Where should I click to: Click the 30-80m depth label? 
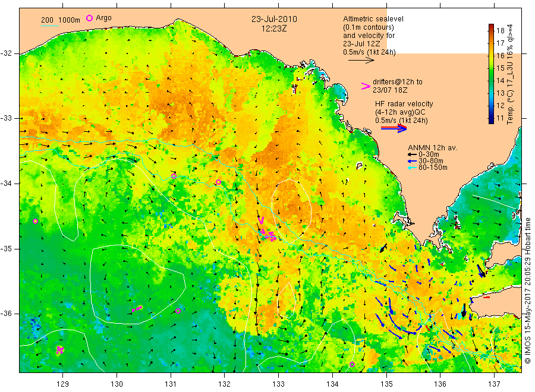[x=431, y=161]
